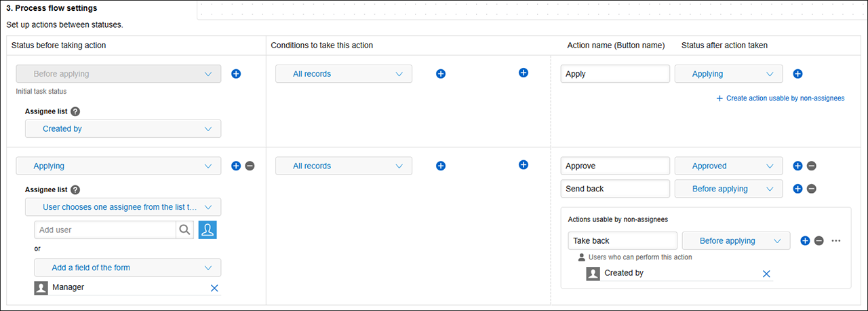This screenshot has width=868, height=311.
Task: Click the search magnifier in Add user field
Action: pos(184,230)
